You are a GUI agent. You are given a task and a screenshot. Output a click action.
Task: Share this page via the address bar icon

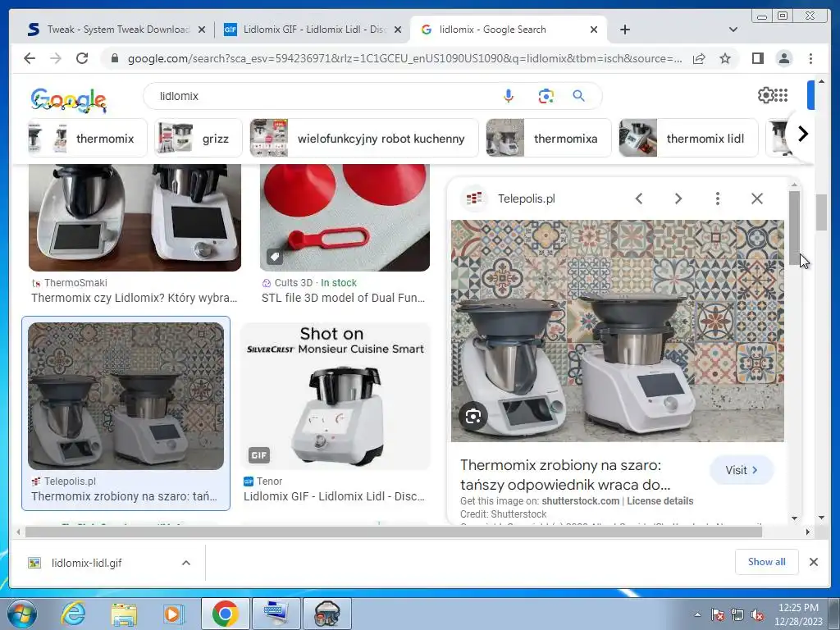[x=699, y=58]
